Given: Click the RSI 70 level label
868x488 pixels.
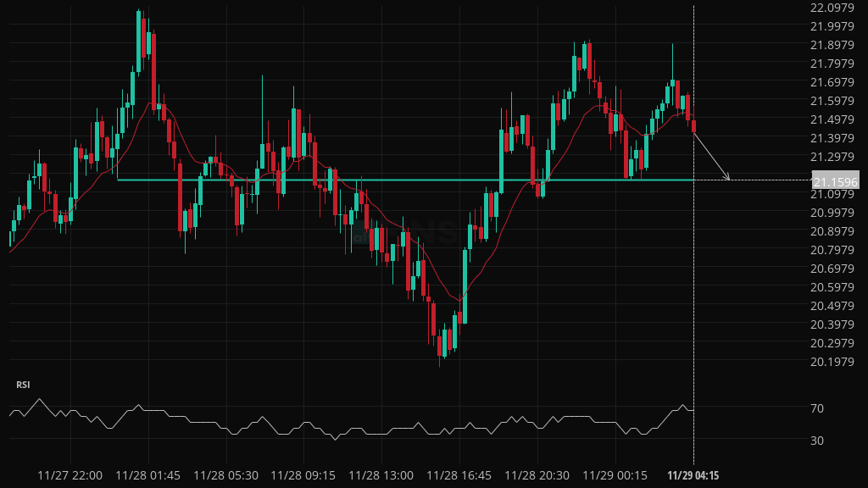Looking at the screenshot, I should click(817, 408).
